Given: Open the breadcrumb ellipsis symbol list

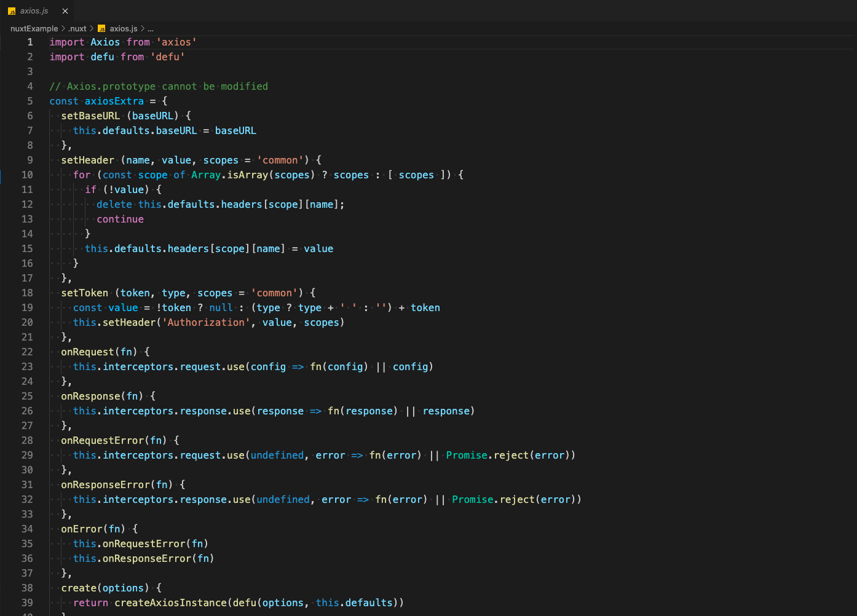Looking at the screenshot, I should coord(151,29).
